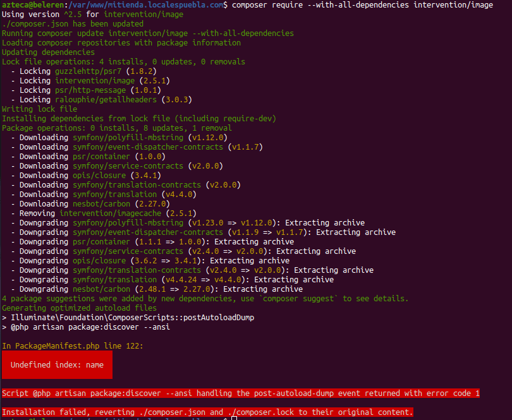Click 'Downgrading symfony/translation (v4.4.24 => v4.4.0)' line
The width and height of the screenshot is (512, 420).
[172, 279]
